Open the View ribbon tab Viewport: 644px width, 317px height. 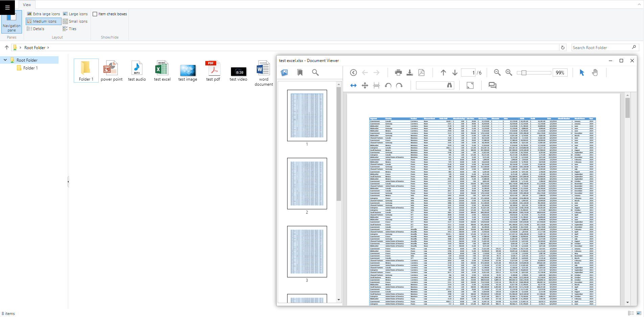tap(27, 5)
